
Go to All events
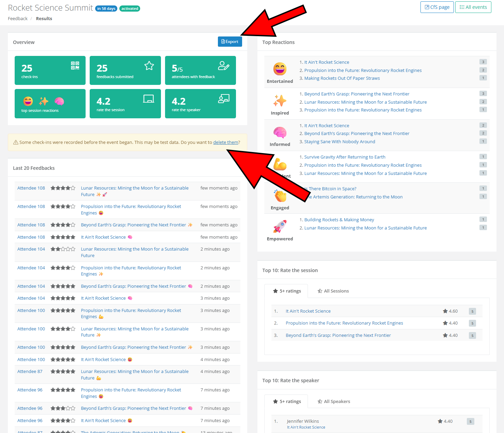473,7
